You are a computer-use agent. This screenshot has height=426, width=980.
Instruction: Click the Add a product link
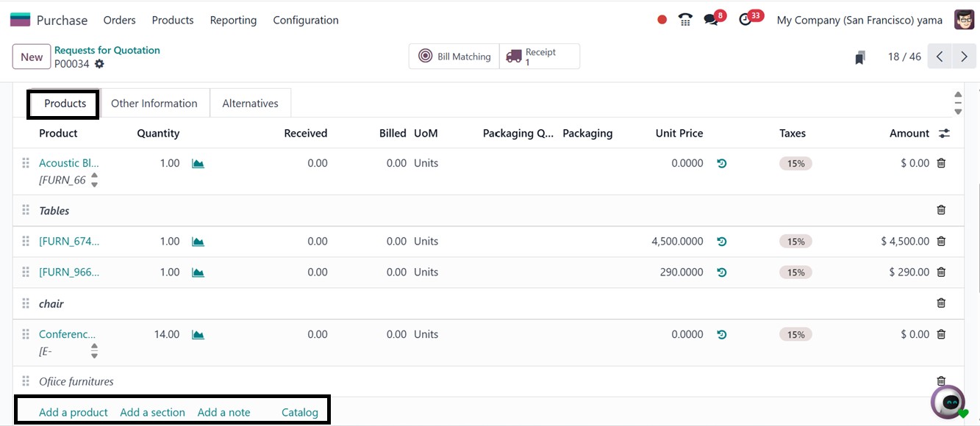tap(74, 412)
